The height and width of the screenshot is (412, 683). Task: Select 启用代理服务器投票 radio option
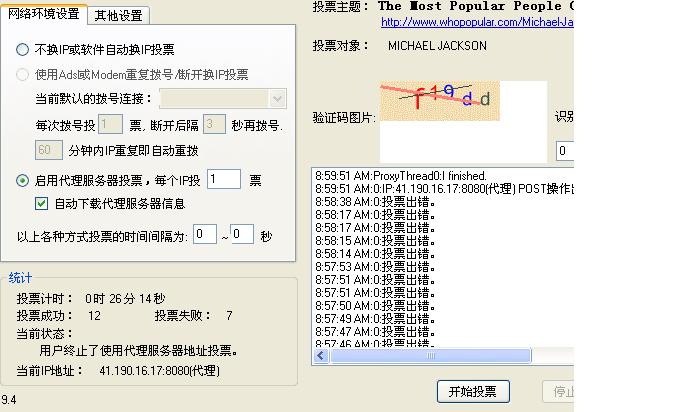click(x=23, y=180)
